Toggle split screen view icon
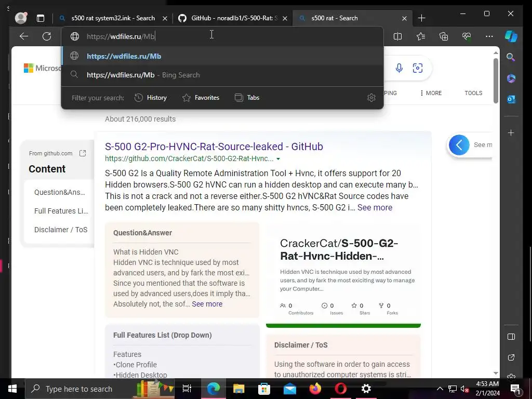Screen dimensions: 532x399 click(397, 36)
